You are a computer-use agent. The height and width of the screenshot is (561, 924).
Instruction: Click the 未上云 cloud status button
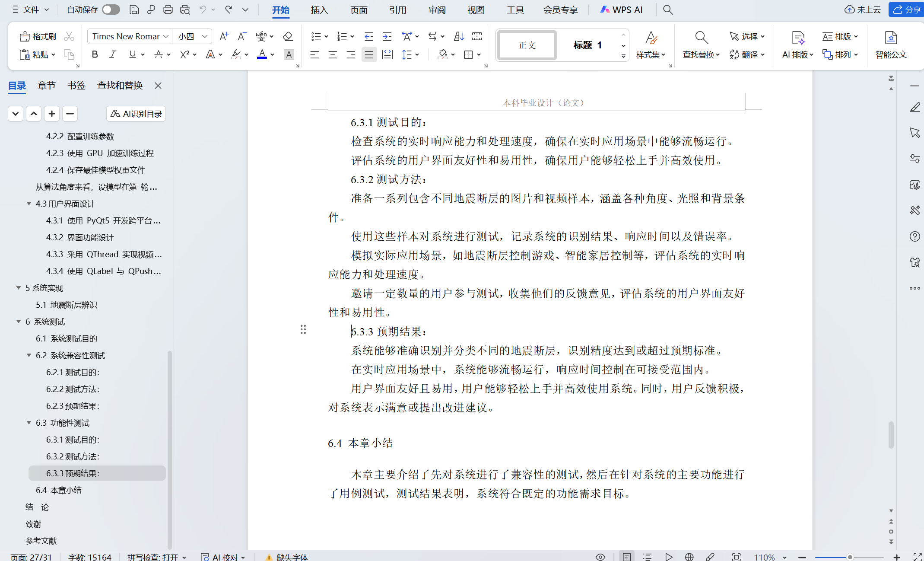[862, 10]
